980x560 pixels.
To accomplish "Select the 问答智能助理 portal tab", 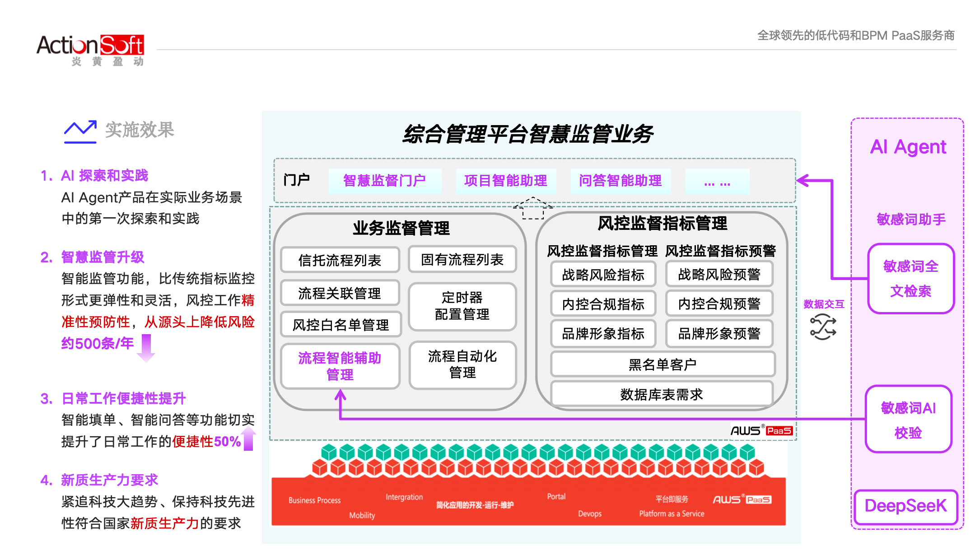I will [x=621, y=181].
